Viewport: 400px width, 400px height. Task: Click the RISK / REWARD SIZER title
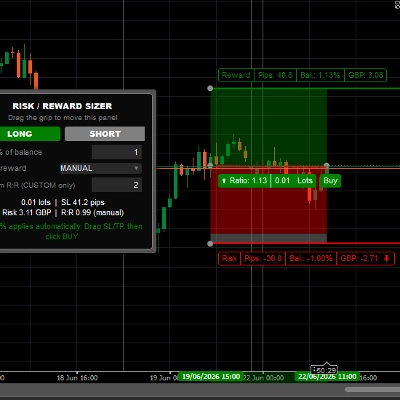tap(62, 106)
